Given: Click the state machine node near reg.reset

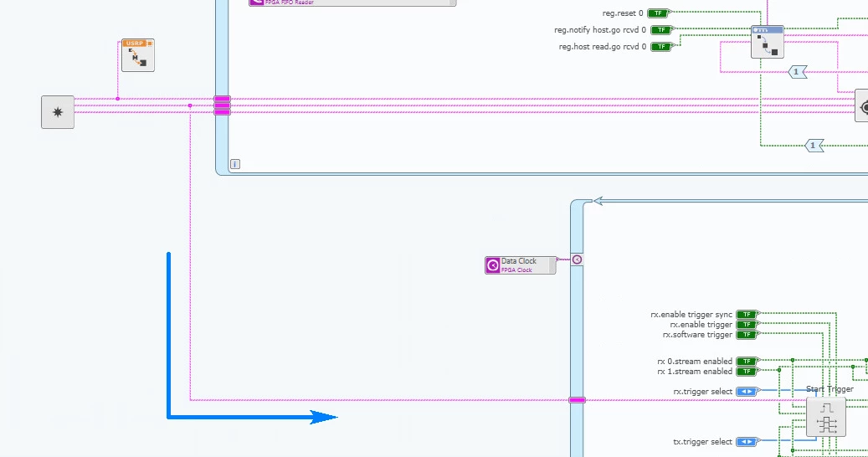Looking at the screenshot, I should pos(767,42).
